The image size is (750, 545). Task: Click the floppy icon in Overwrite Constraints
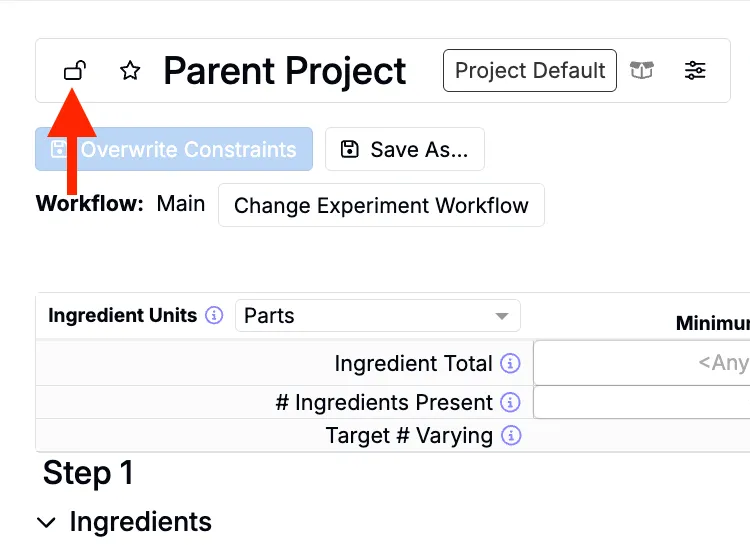point(58,150)
